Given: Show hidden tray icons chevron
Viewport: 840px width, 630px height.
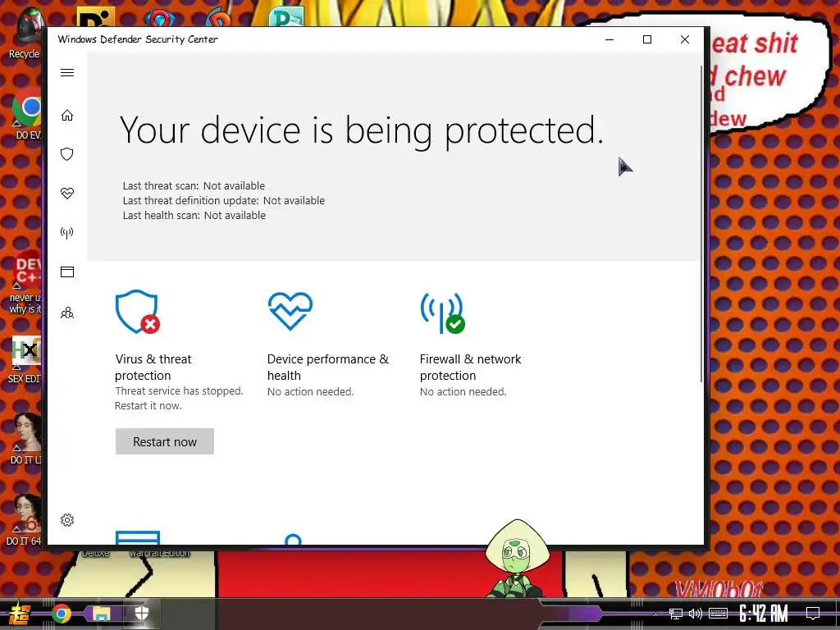Looking at the screenshot, I should tap(655, 614).
